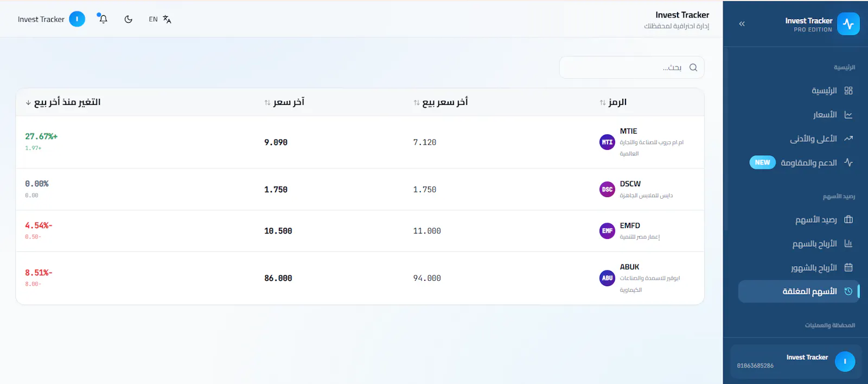This screenshot has width=868, height=384.
Task: Click the prices chart icon
Action: tap(848, 115)
